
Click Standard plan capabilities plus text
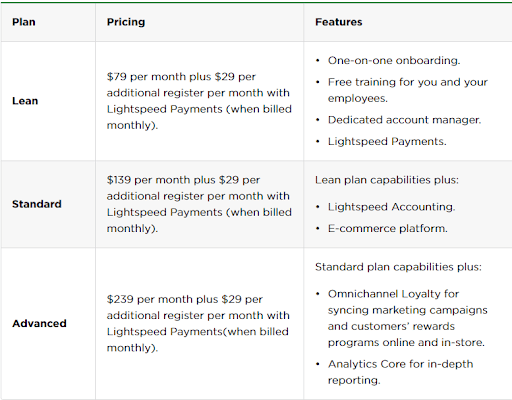398,267
